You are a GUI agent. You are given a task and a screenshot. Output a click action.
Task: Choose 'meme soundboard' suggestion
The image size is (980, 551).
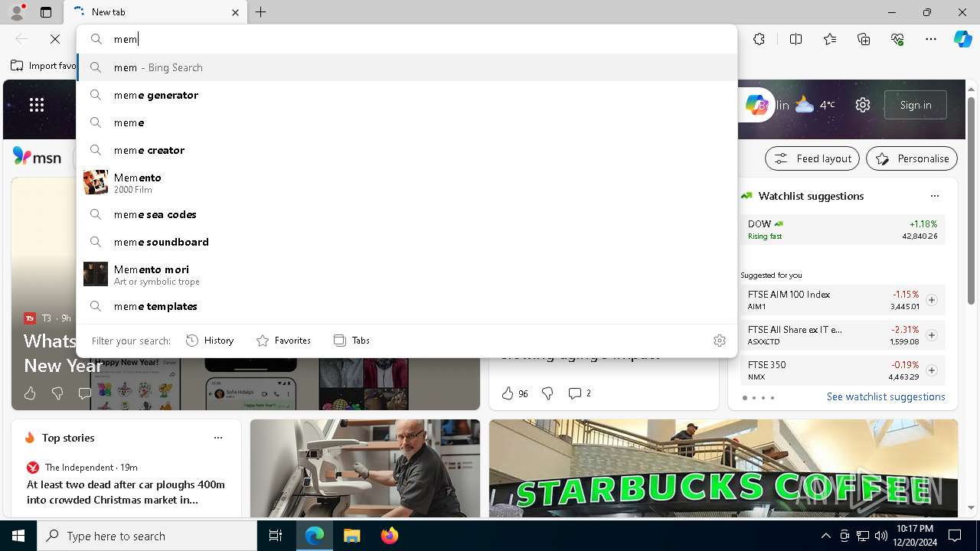pos(407,242)
